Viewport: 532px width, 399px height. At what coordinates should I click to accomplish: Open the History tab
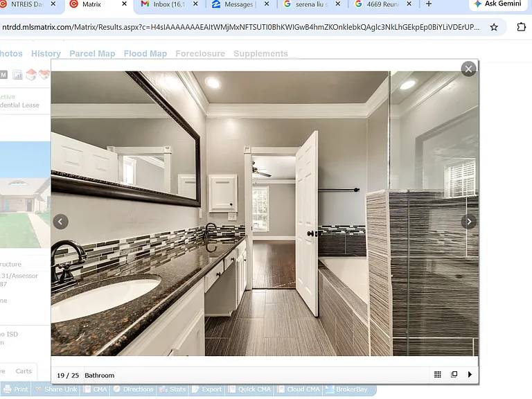coord(46,53)
